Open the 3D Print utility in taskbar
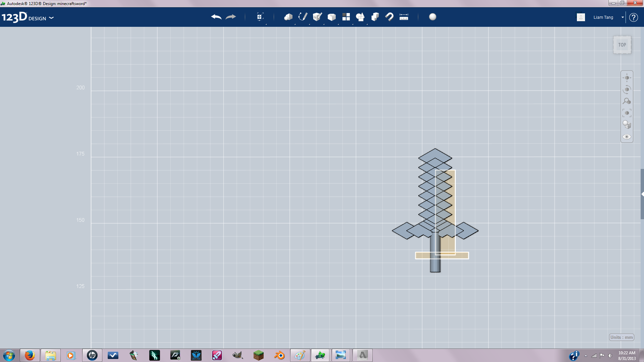644x362 pixels. point(362,355)
